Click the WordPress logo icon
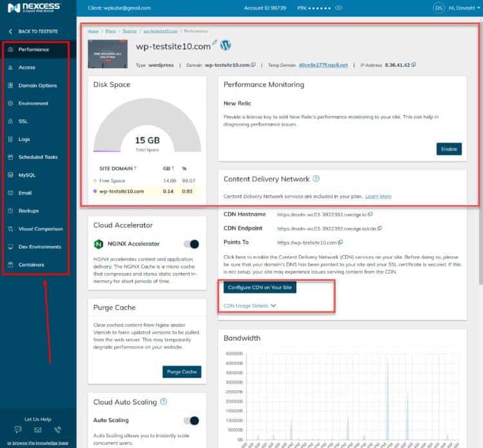 coord(225,45)
